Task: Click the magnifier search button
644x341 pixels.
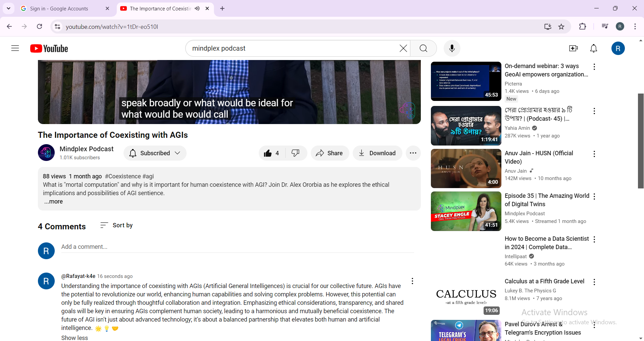Action: (x=424, y=48)
